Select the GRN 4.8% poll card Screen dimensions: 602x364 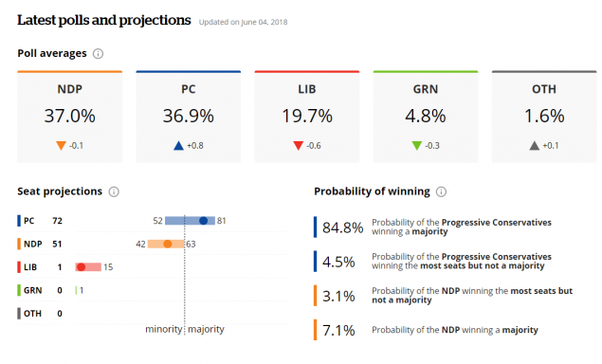426,117
